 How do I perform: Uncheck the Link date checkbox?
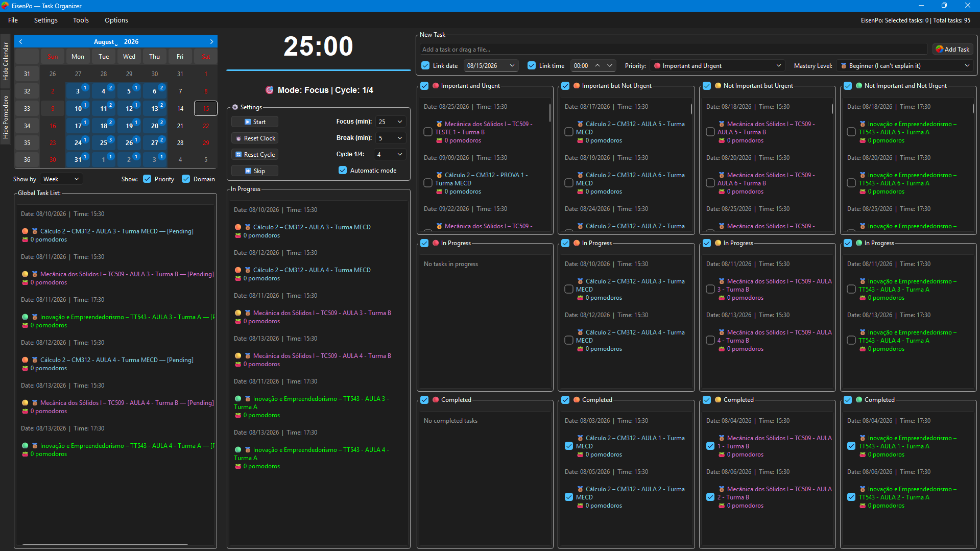(425, 66)
